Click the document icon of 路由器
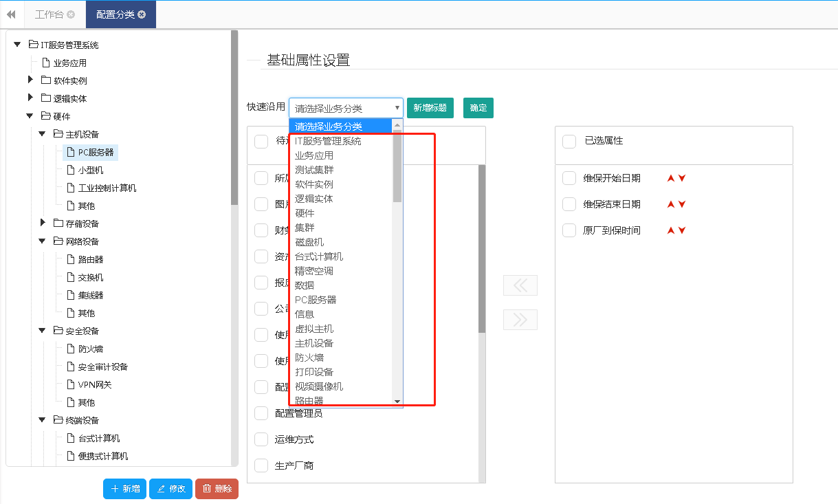The height and width of the screenshot is (504, 838). coord(71,259)
